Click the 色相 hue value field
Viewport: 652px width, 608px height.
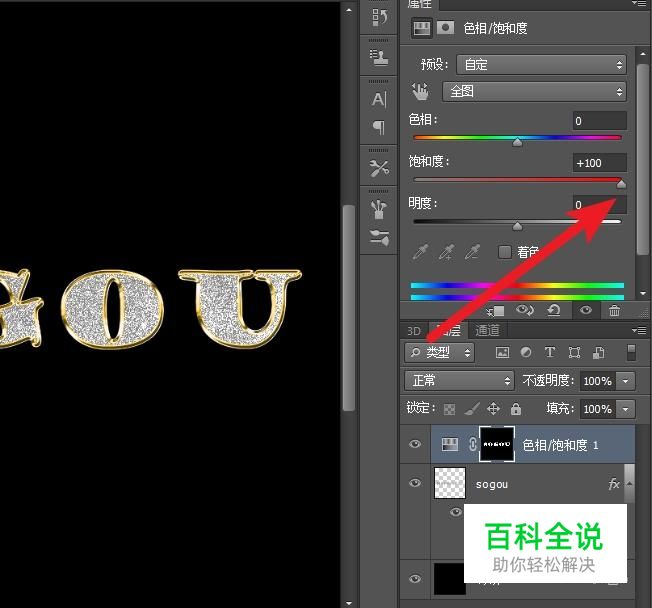tap(600, 121)
